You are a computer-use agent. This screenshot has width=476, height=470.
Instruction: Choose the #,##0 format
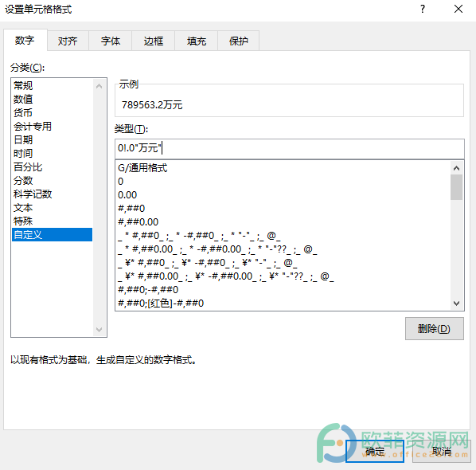(283, 209)
